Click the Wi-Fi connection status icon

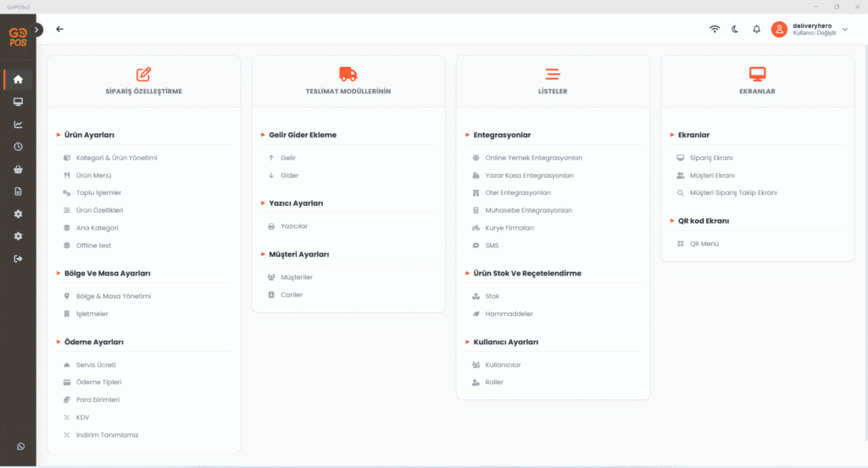715,29
